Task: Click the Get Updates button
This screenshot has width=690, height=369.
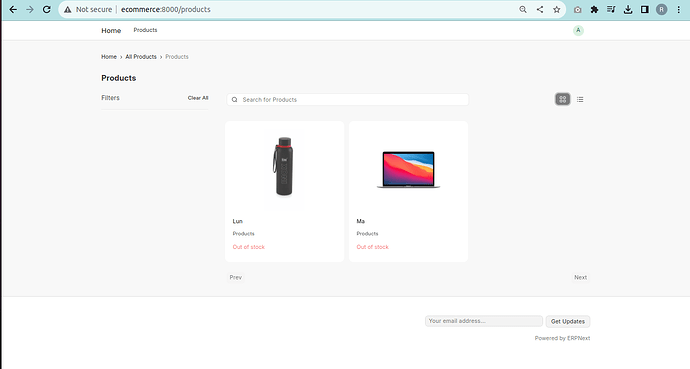Action: click(x=568, y=321)
